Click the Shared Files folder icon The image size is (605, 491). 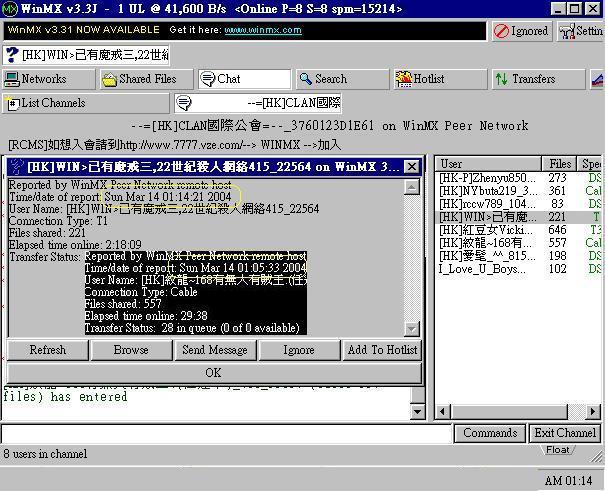pos(109,79)
